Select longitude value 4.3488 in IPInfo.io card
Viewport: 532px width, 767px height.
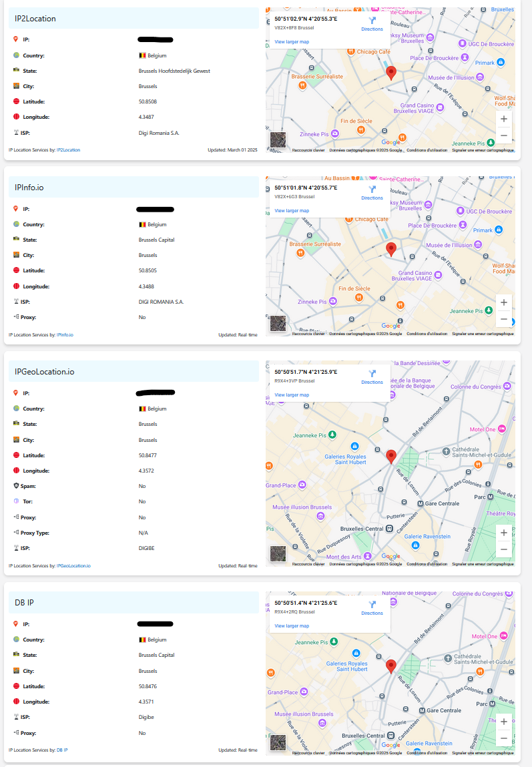pyautogui.click(x=146, y=286)
